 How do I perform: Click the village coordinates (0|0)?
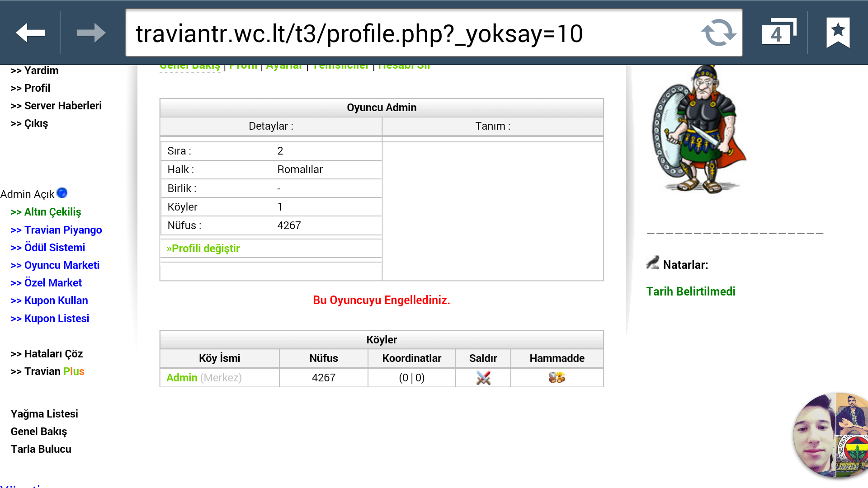412,378
